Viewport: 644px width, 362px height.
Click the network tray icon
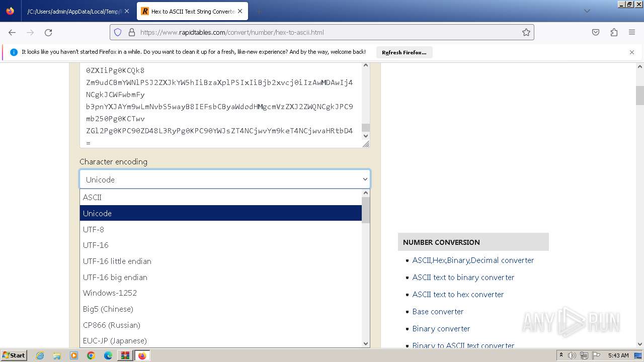[584, 355]
